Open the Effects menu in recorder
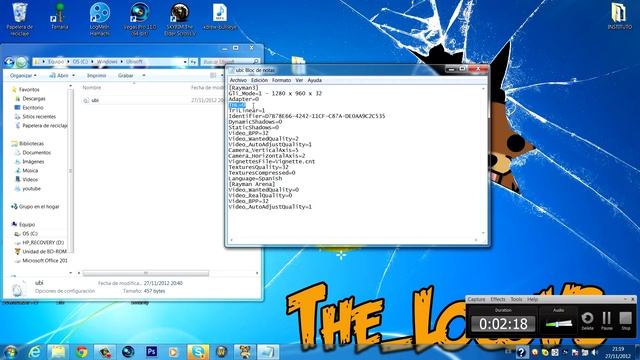This screenshot has width=640, height=360. [498, 299]
